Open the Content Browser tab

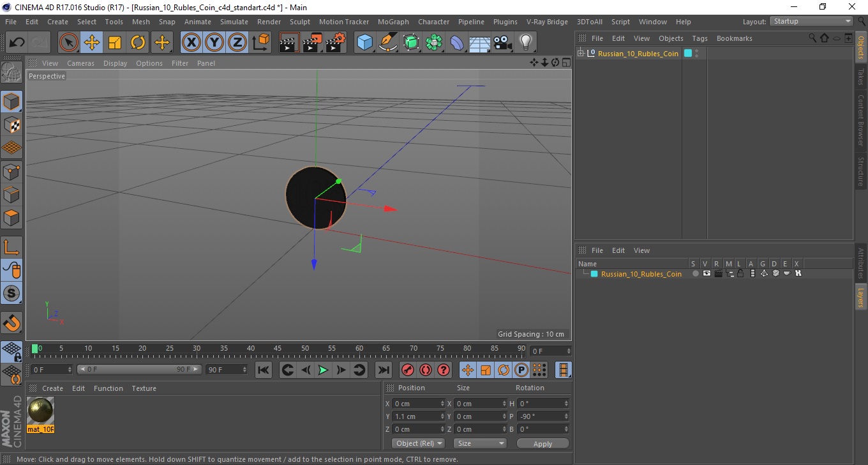click(x=861, y=121)
